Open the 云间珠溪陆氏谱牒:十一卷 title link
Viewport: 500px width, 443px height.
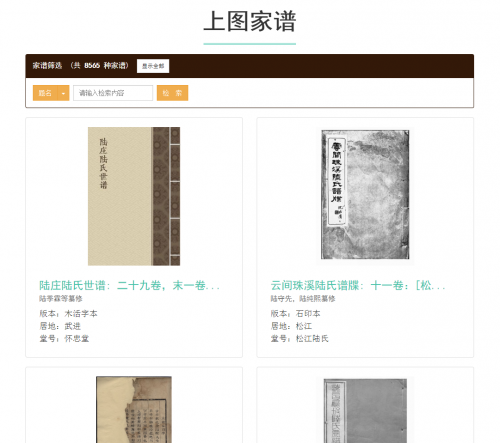point(358,286)
